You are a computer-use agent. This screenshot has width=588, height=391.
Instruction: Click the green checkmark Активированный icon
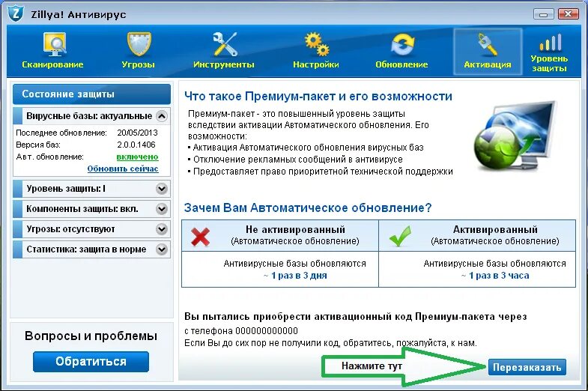[400, 236]
